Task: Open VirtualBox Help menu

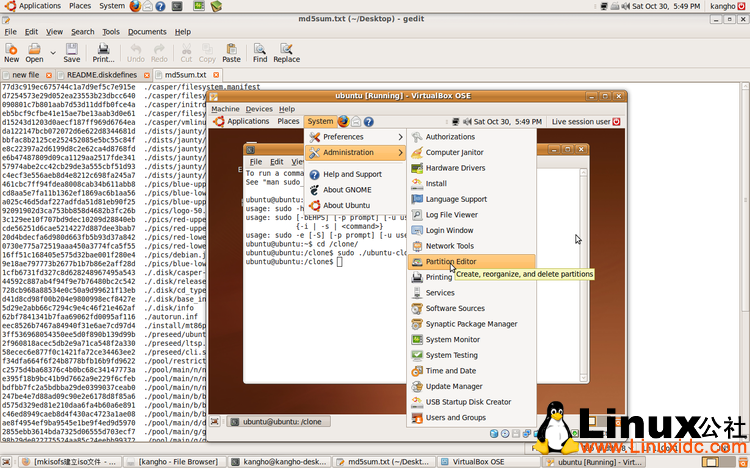Action: pyautogui.click(x=287, y=109)
